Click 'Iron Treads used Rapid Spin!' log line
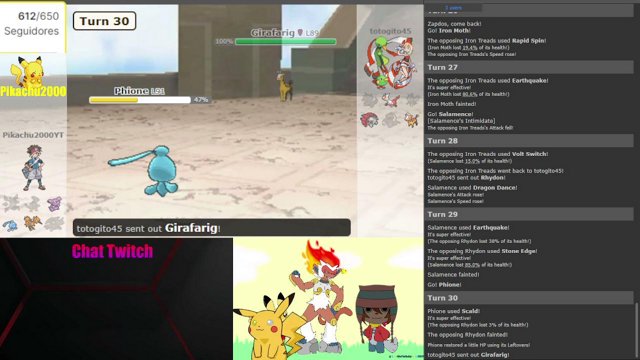 point(487,41)
